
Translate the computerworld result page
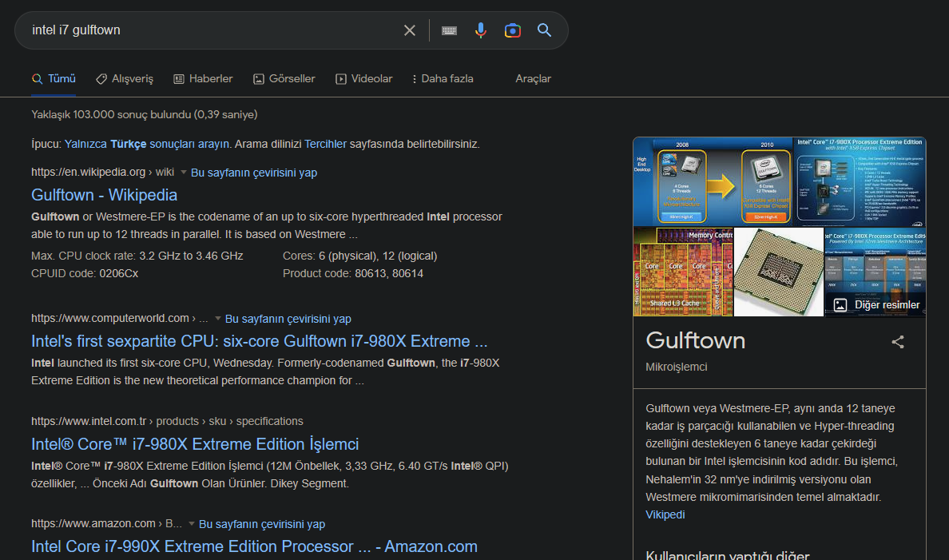pyautogui.click(x=288, y=319)
